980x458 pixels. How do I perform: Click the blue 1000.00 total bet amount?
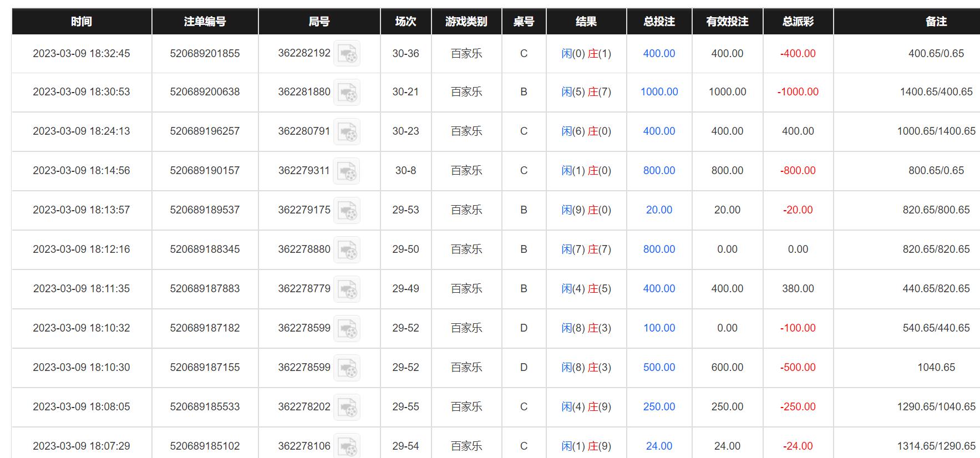coord(659,92)
